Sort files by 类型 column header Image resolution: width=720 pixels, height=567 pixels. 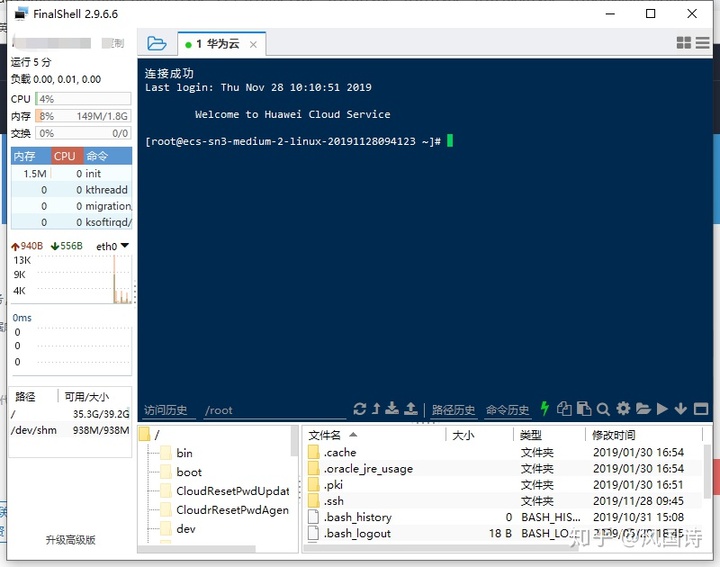click(549, 435)
